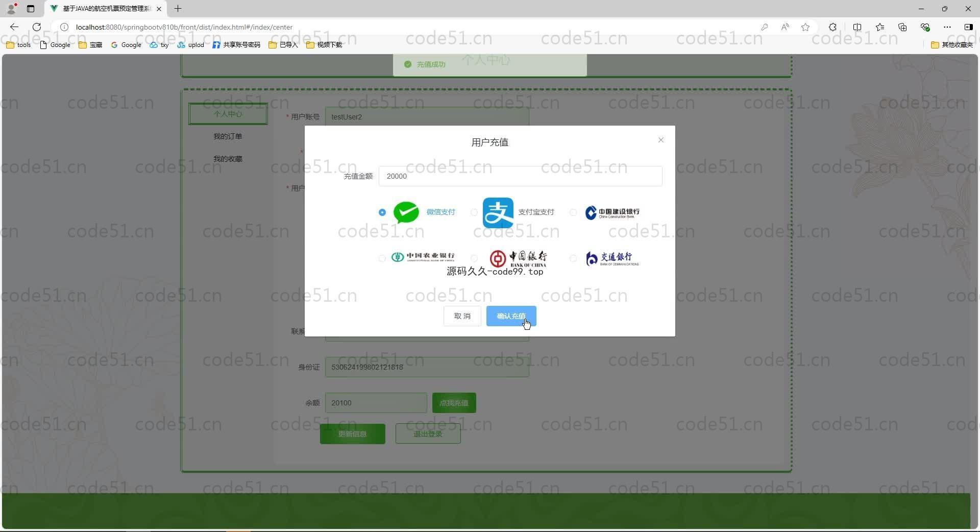Click the Agricultural Bank of China logo
Screen dimensions: 980x532
coord(423,257)
